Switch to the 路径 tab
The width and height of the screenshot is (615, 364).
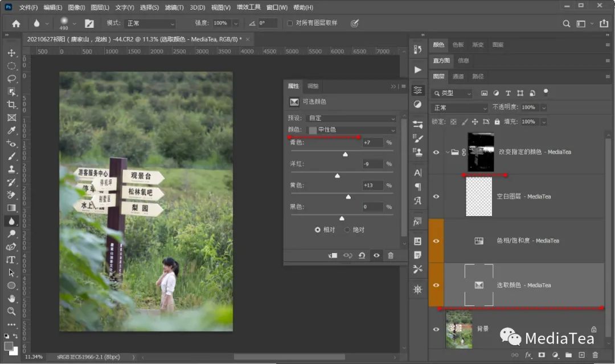[478, 76]
